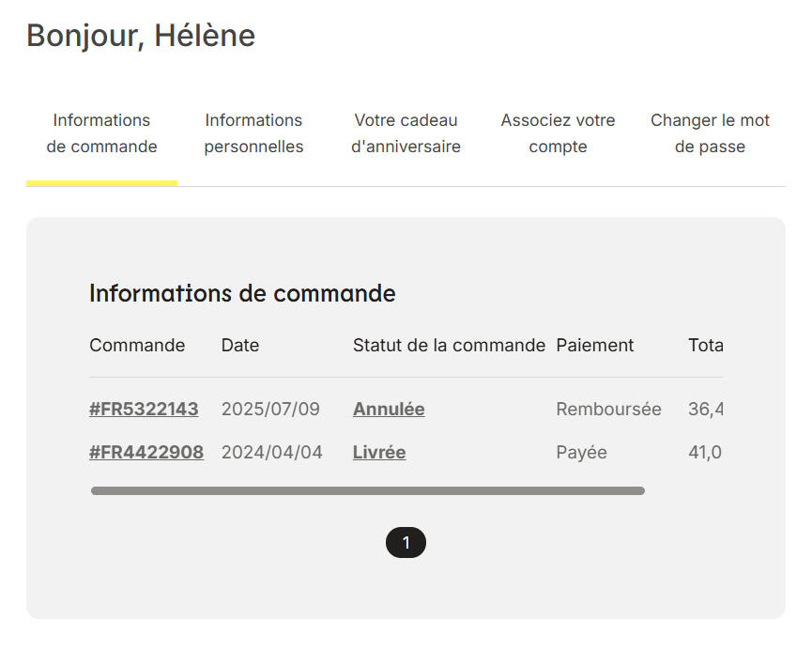Click the date 2025/07/09 cell
The height and width of the screenshot is (651, 812).
pos(270,410)
